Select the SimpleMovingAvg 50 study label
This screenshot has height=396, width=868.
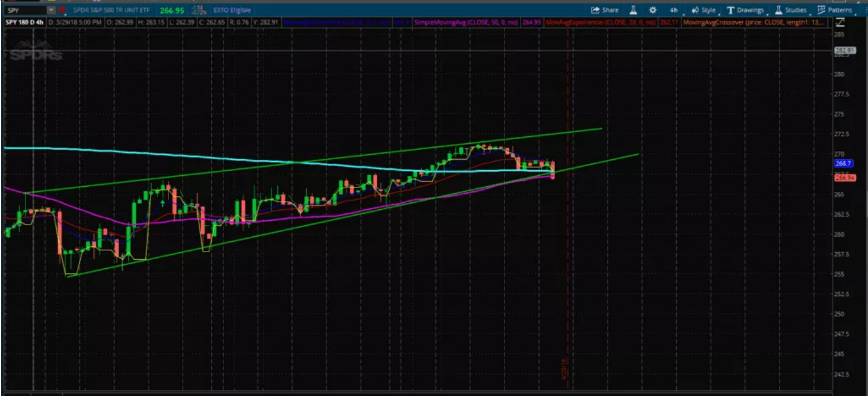[x=469, y=22]
